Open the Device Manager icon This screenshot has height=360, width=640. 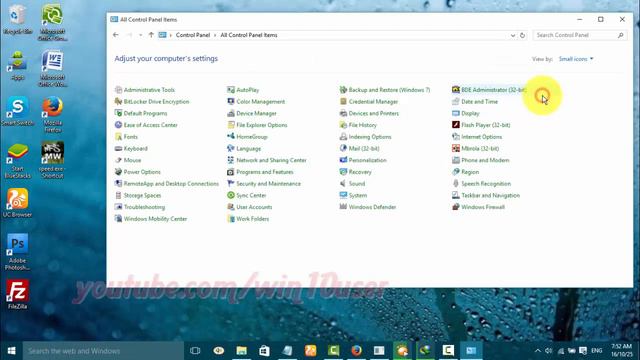(x=231, y=113)
